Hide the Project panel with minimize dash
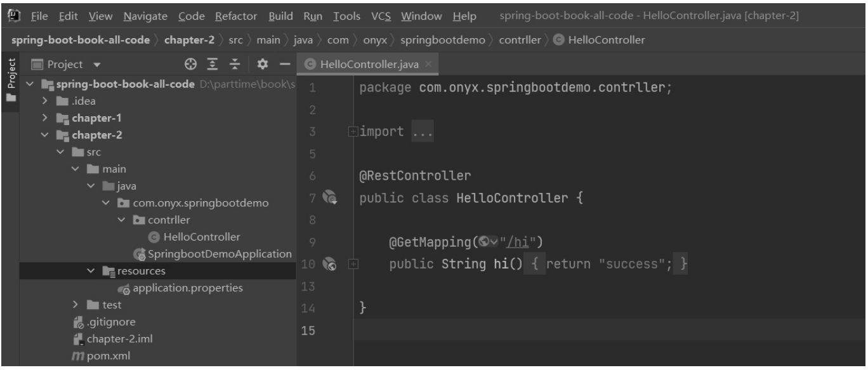Viewport: 868px width, 370px height. [x=284, y=65]
